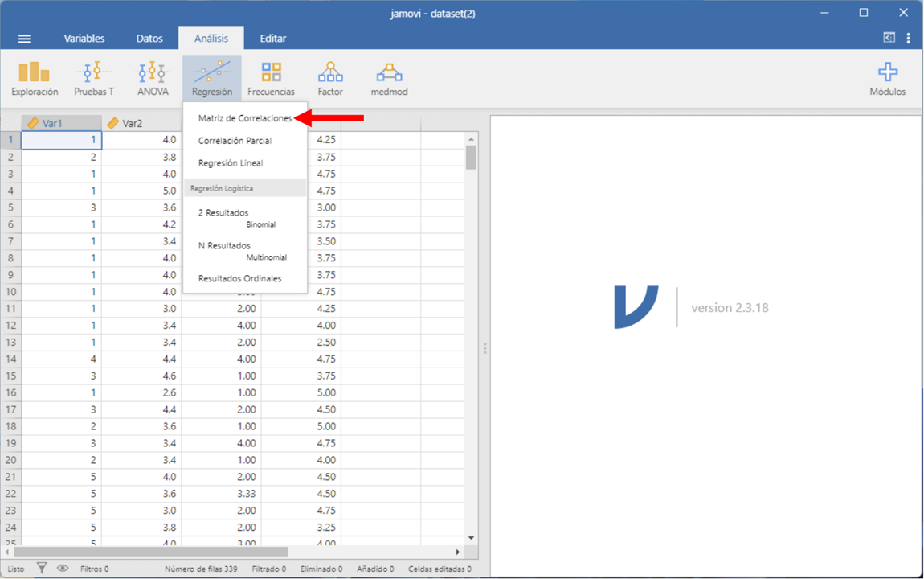Open the hamburger main menu

[x=24, y=39]
